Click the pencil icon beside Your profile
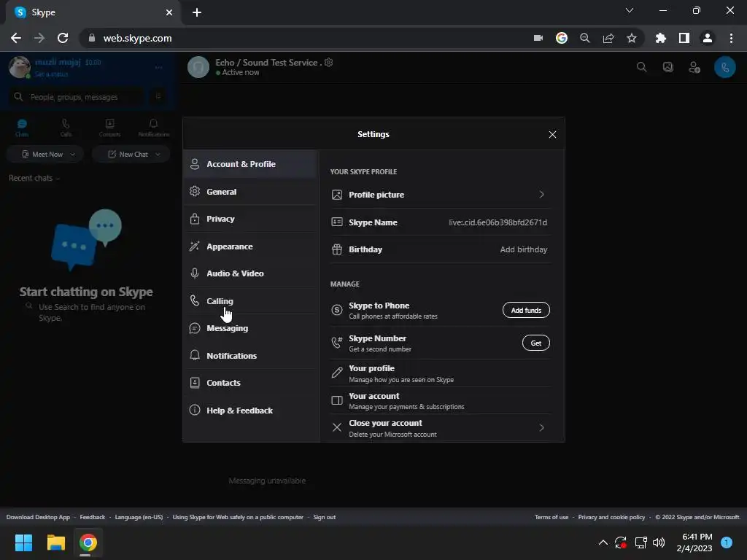 337,373
